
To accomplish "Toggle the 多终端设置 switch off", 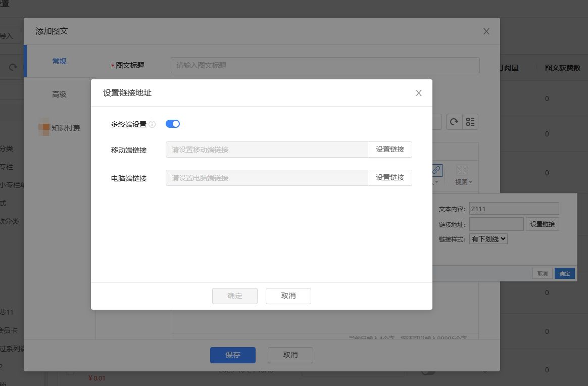I will click(x=173, y=124).
